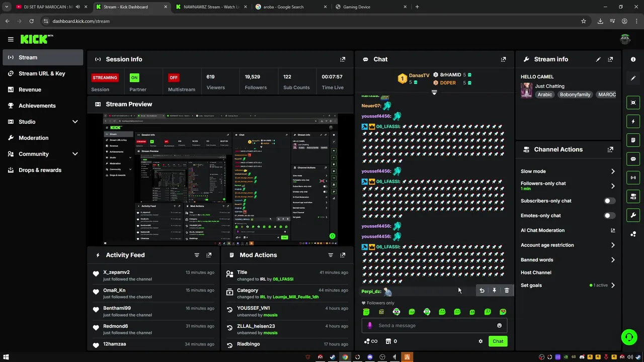Click the Stream Preview thumbnail
Image resolution: width=644 pixels, height=362 pixels.
[220, 179]
